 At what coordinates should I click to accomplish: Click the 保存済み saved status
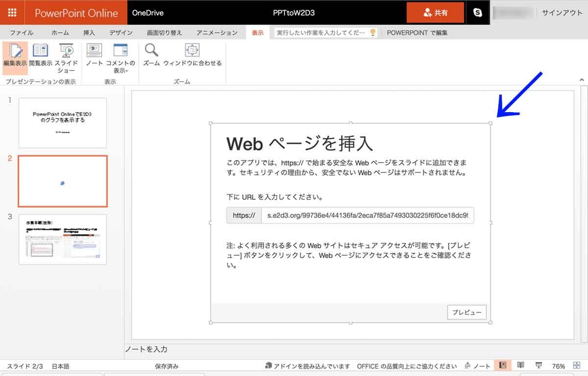point(167,366)
